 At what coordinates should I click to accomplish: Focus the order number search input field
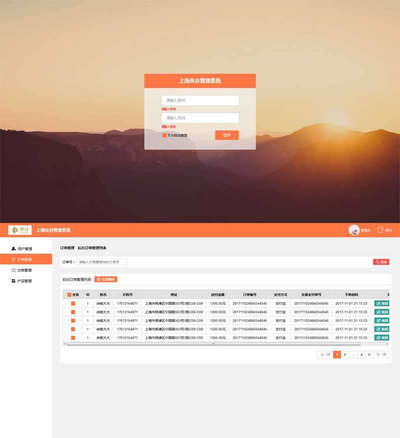[x=102, y=262]
